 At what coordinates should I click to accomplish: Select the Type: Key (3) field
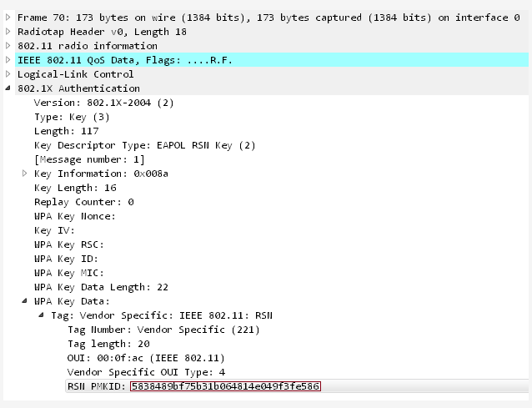click(x=71, y=117)
